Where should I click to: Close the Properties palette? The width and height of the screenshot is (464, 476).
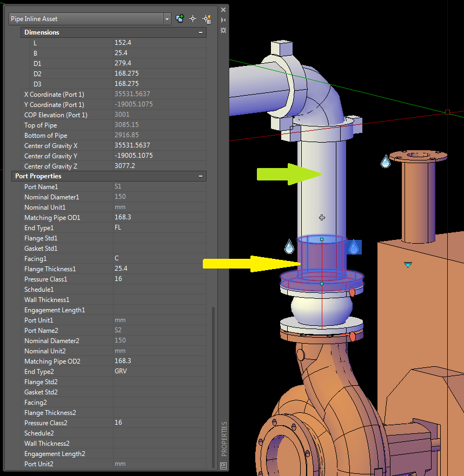[223, 9]
